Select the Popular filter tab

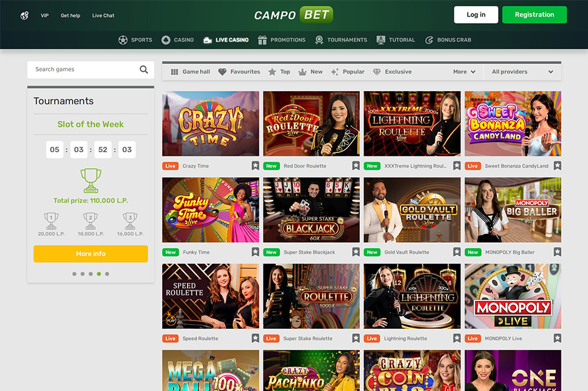(x=348, y=72)
